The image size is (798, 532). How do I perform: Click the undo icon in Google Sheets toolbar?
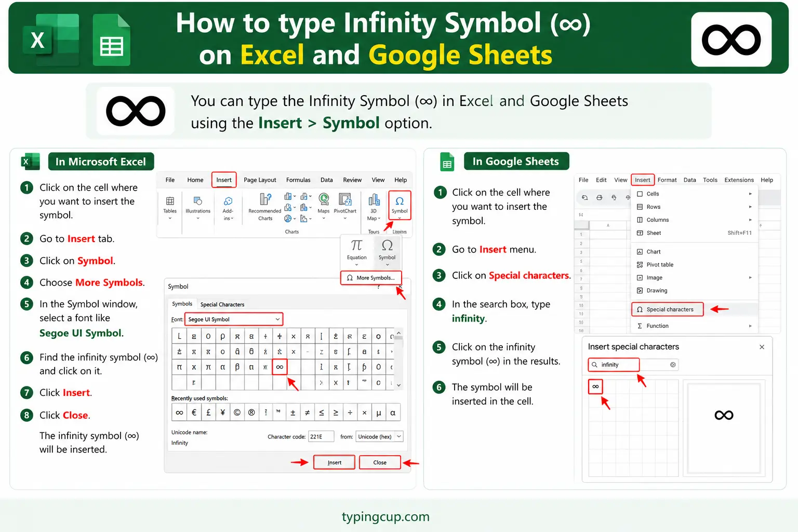pos(584,197)
